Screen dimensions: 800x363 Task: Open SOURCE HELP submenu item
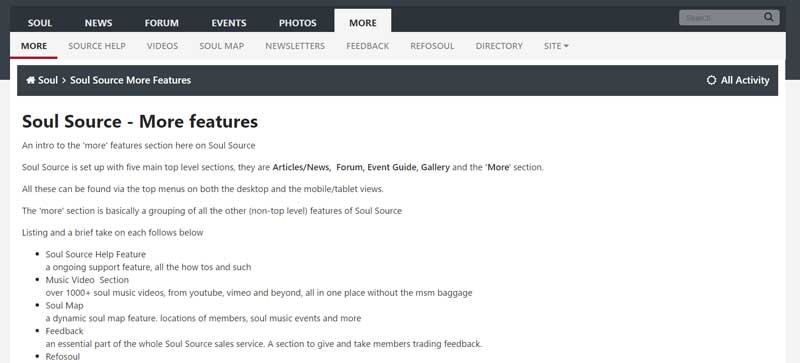97,46
